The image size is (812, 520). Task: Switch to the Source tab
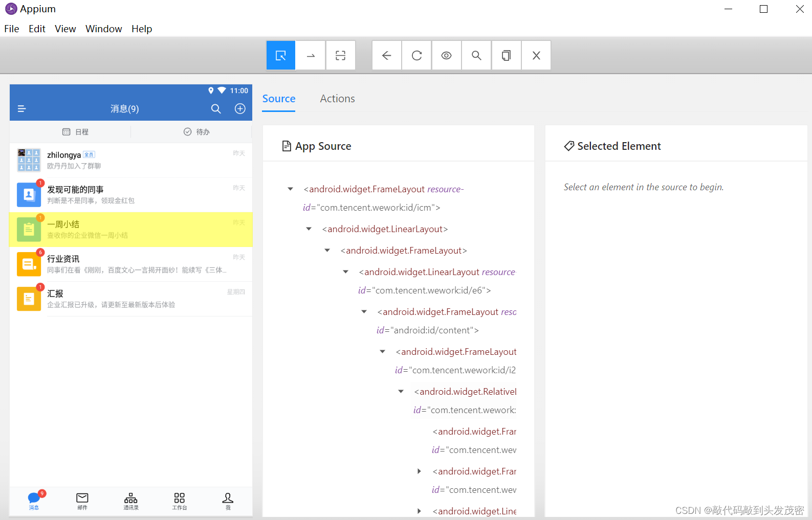[x=279, y=99]
